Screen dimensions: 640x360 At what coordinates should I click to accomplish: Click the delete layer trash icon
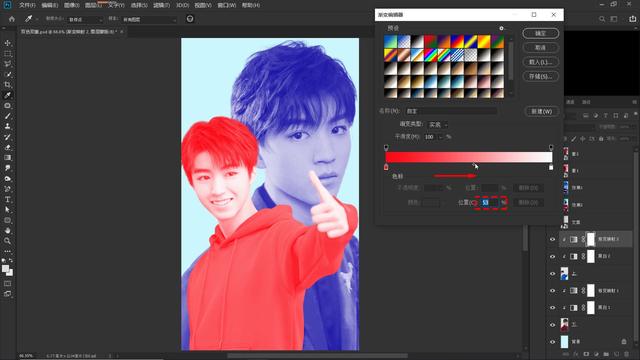click(627, 354)
